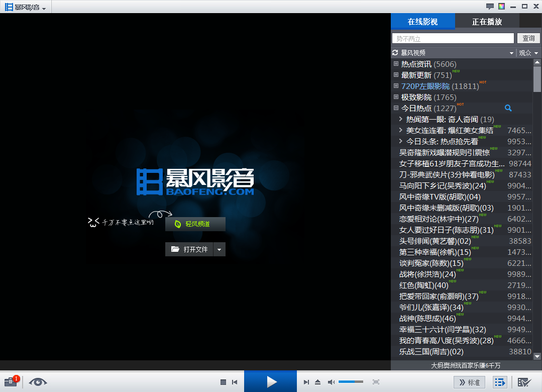Expand the 热点资讯 category
The width and height of the screenshot is (542, 392).
tap(396, 64)
